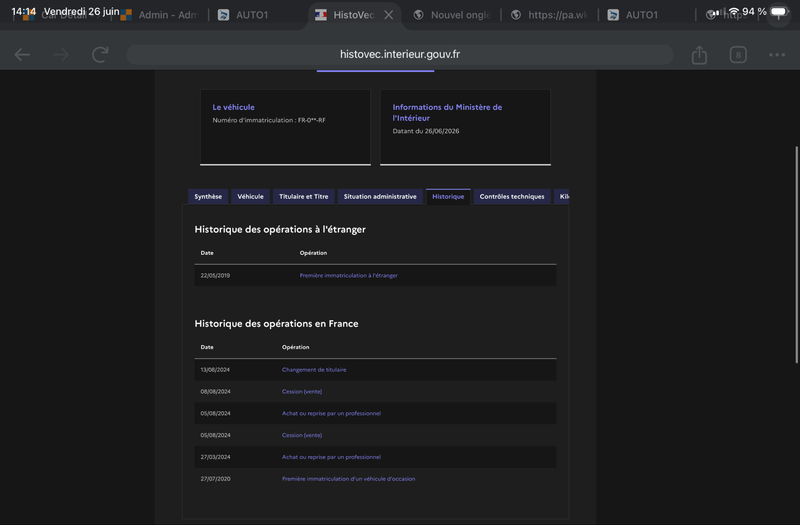Open Première immatriculation d'un véhicule d'occasion
The height and width of the screenshot is (525, 800).
(348, 479)
